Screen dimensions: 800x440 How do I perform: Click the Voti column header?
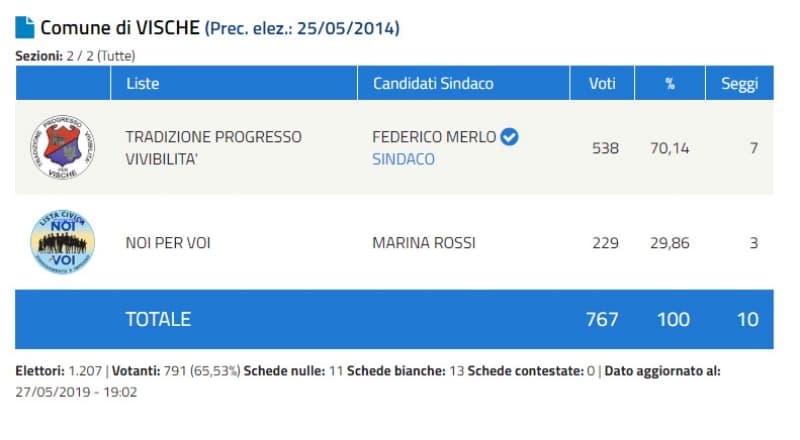(x=602, y=83)
